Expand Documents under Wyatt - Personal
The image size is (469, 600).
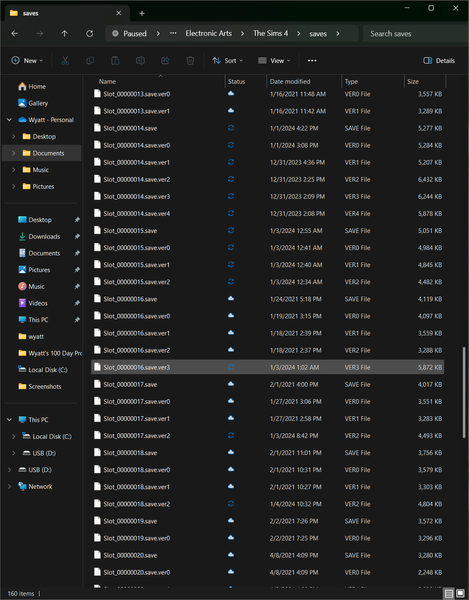14,153
